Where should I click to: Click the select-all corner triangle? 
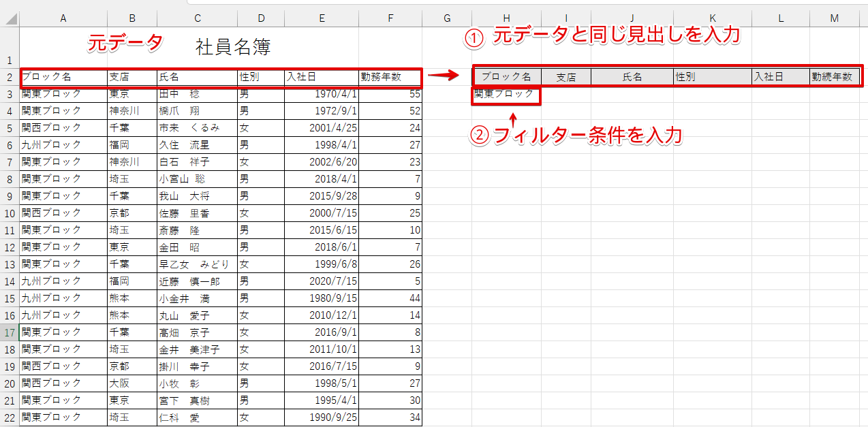[10, 18]
